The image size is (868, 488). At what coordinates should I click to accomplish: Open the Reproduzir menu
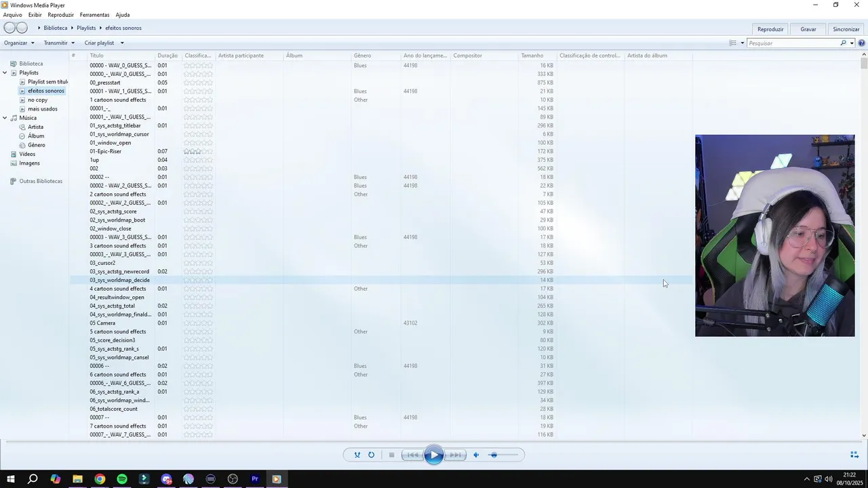[x=60, y=14]
